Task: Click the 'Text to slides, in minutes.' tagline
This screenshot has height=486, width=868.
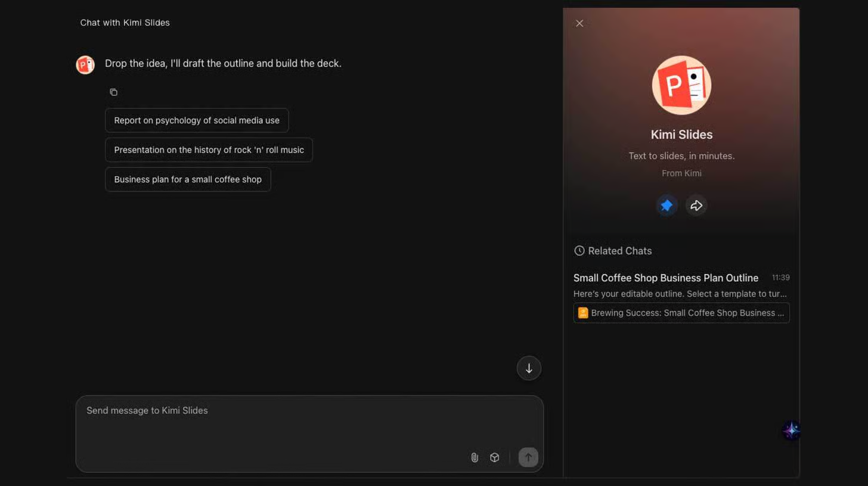Action: [x=681, y=156]
